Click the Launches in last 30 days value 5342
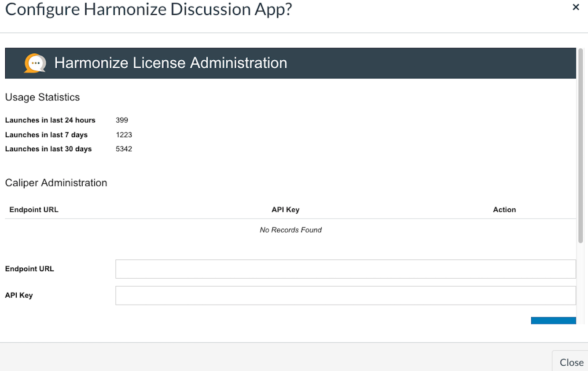Image resolution: width=588 pixels, height=371 pixels. tap(124, 149)
